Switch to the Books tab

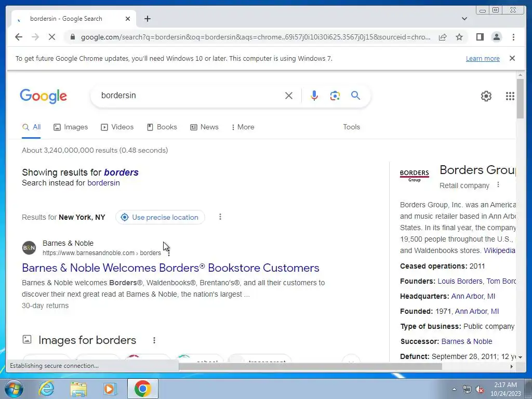[162, 127]
